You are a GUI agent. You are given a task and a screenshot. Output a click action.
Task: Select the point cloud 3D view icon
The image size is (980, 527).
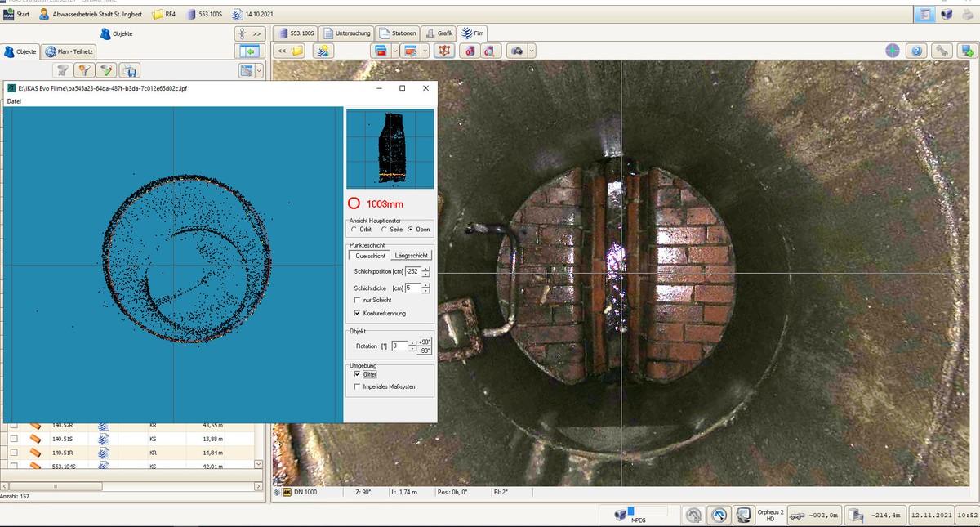coord(444,50)
